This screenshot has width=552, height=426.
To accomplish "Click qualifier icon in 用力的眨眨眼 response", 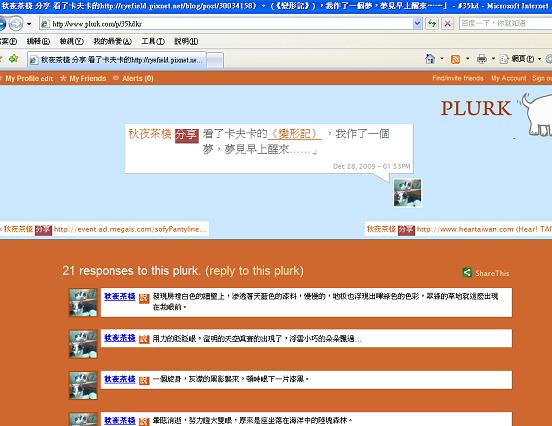I will click(144, 339).
